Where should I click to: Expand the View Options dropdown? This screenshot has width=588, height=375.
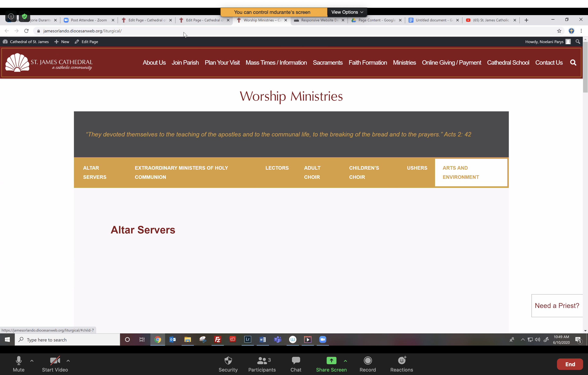(x=347, y=12)
